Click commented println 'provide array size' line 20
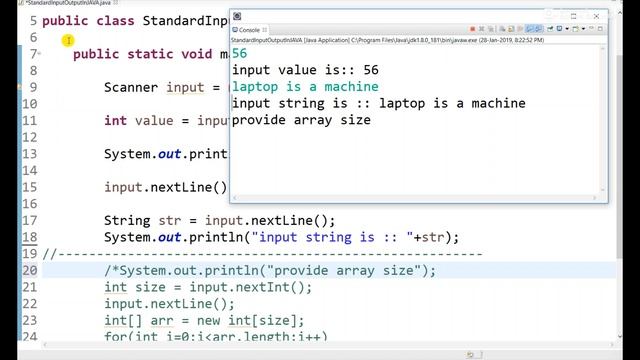Image resolution: width=640 pixels, height=360 pixels. tap(270, 271)
